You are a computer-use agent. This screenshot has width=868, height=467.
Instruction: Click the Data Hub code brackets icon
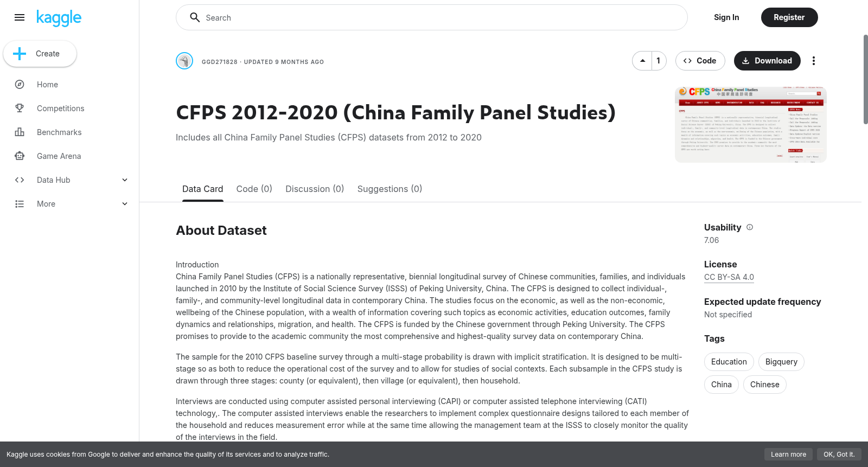(20, 180)
